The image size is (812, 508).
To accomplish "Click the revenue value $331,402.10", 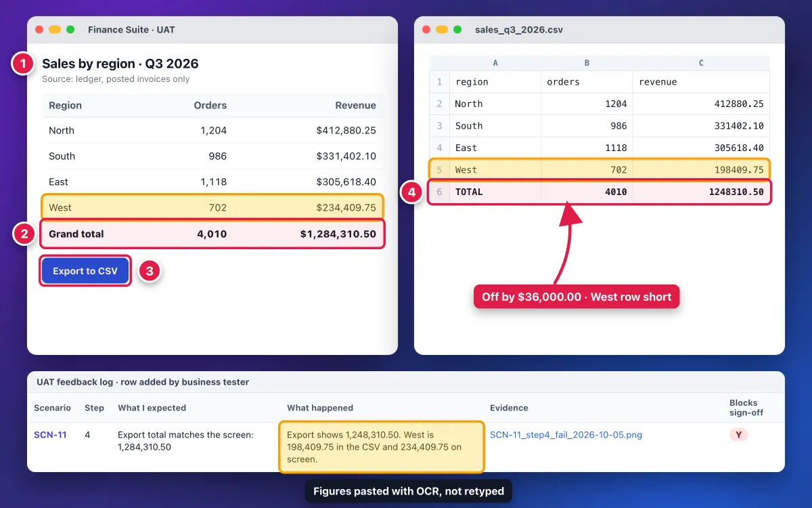I will [346, 156].
